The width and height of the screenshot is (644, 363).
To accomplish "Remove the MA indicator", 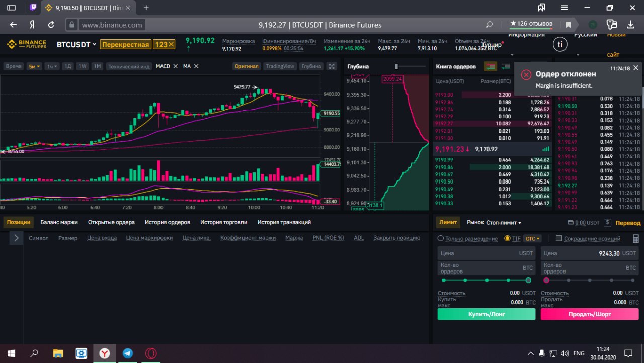I will [x=196, y=66].
